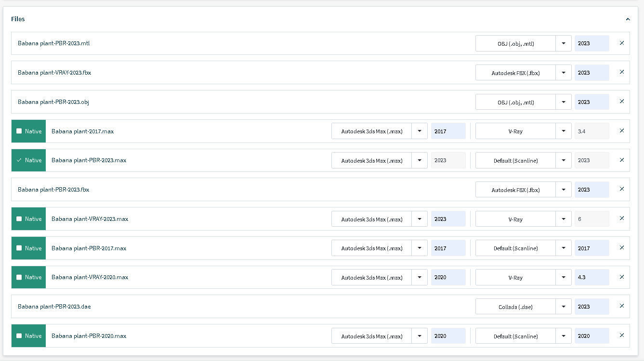Delete the Babana plant-PBR-2023.dae file
The height and width of the screenshot is (361, 644).
point(621,306)
